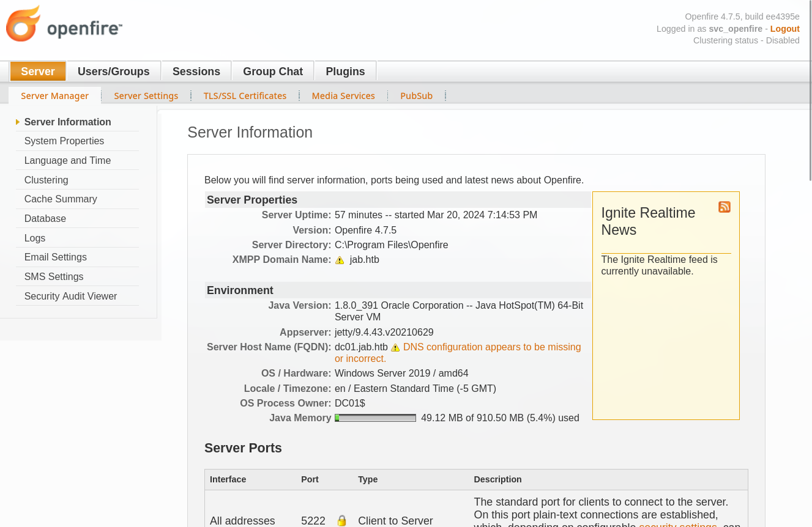Viewport: 812px width, 527px height.
Task: Click the 5222 port cell
Action: click(313, 521)
